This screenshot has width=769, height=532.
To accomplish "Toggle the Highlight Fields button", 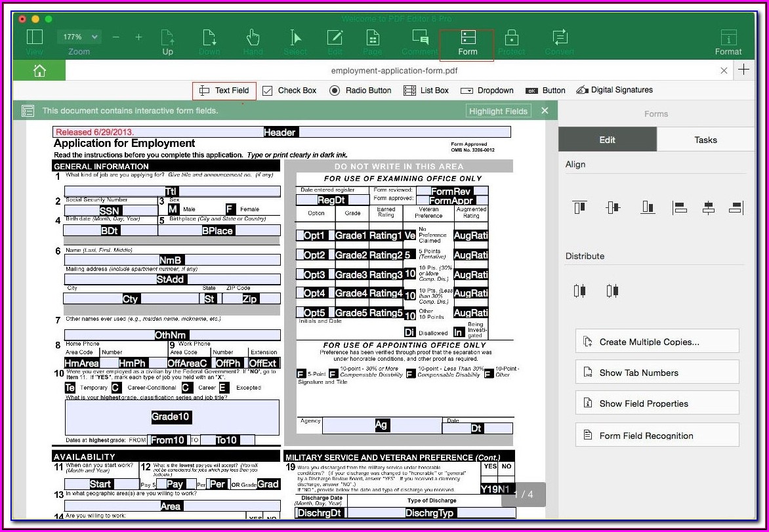I will [x=498, y=111].
